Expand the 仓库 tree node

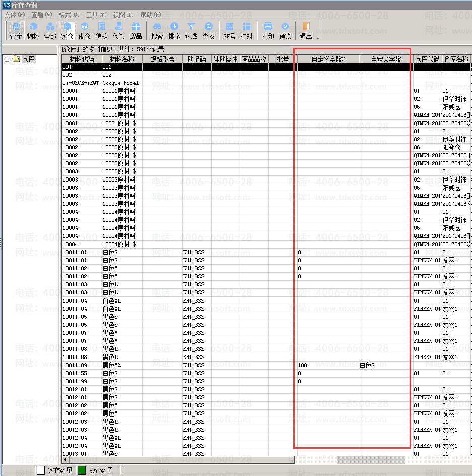pyautogui.click(x=7, y=59)
